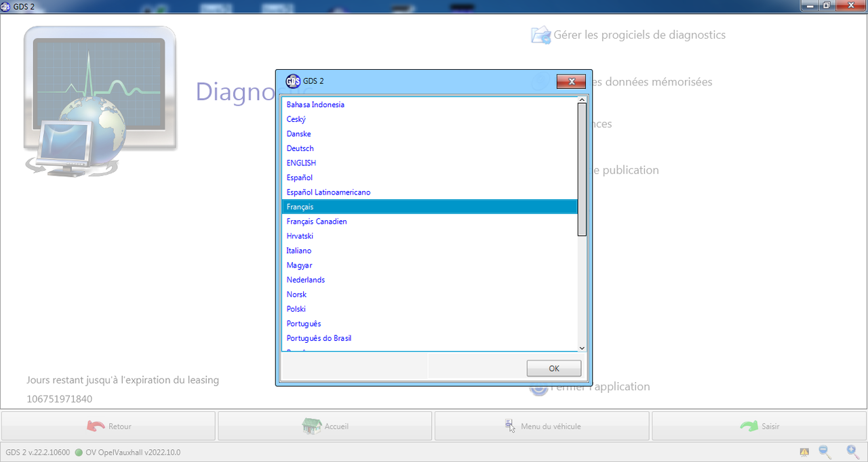Click OV OpelVauxhall v2022.10.0 status text
Screen dimensions: 868x462
(x=133, y=453)
